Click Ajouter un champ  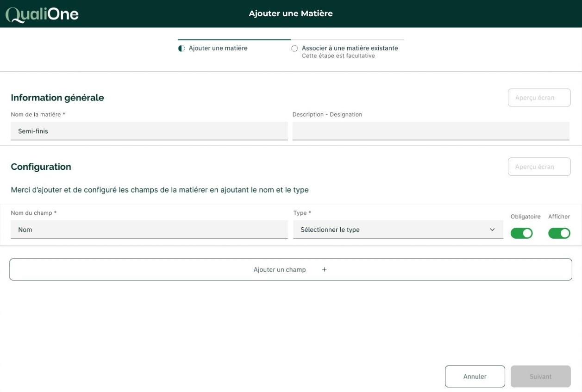point(280,269)
